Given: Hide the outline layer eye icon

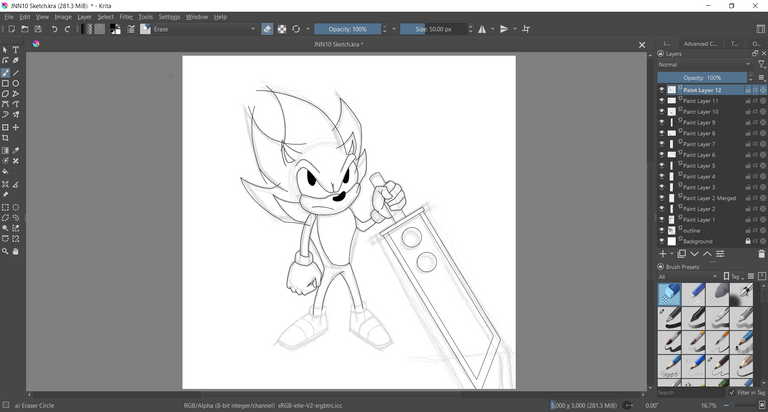Looking at the screenshot, I should click(x=662, y=230).
